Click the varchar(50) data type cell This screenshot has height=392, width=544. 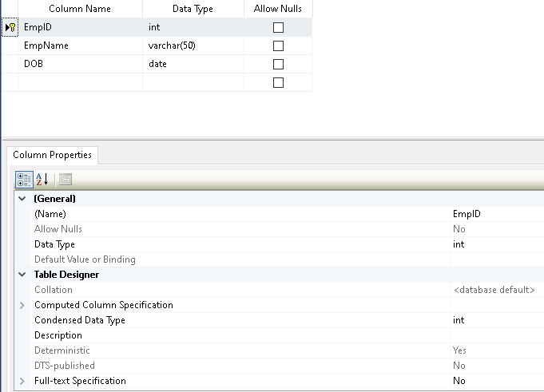click(193, 46)
